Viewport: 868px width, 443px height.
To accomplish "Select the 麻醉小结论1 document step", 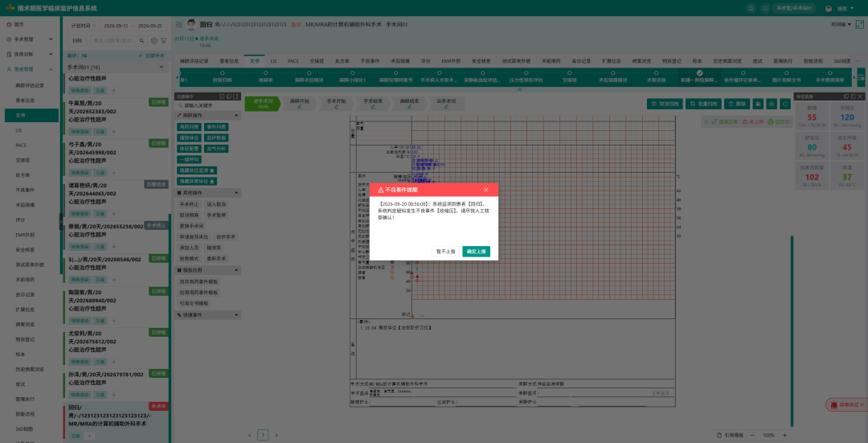I will pyautogui.click(x=353, y=77).
